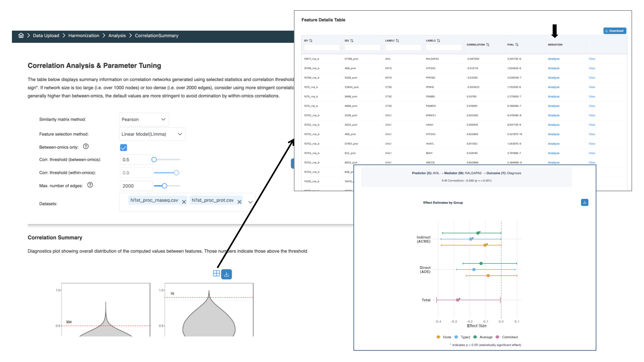Click the ID1 column filter field

[x=321, y=48]
